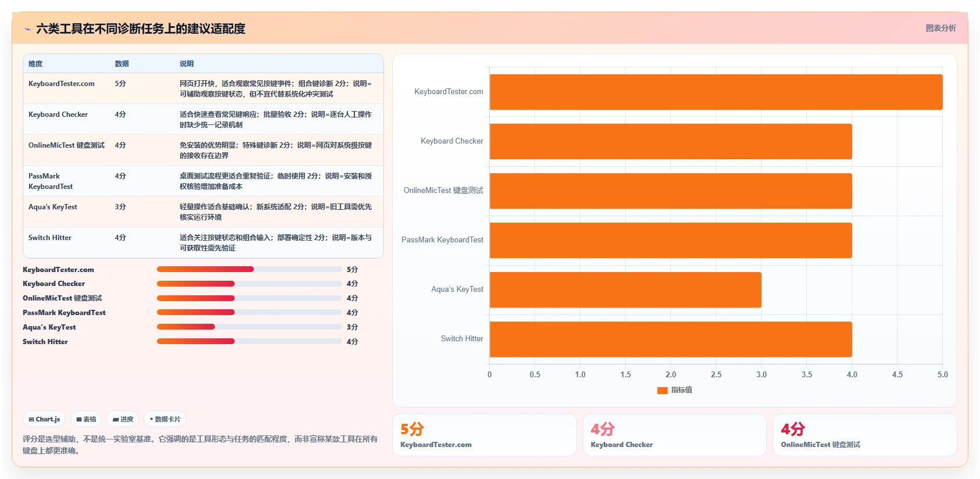Select the Chart.js tag chip
Viewport: 980px width, 479px height.
coord(44,419)
